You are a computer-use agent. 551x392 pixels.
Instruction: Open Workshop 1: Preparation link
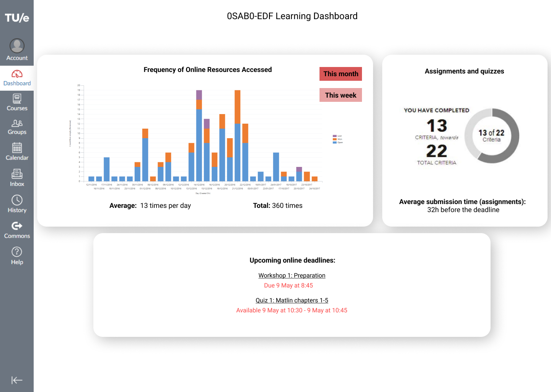(x=292, y=276)
